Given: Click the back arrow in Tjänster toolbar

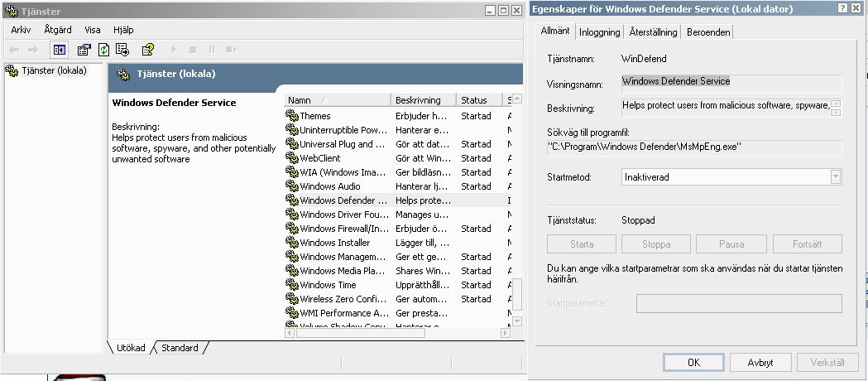Looking at the screenshot, I should pyautogui.click(x=14, y=50).
